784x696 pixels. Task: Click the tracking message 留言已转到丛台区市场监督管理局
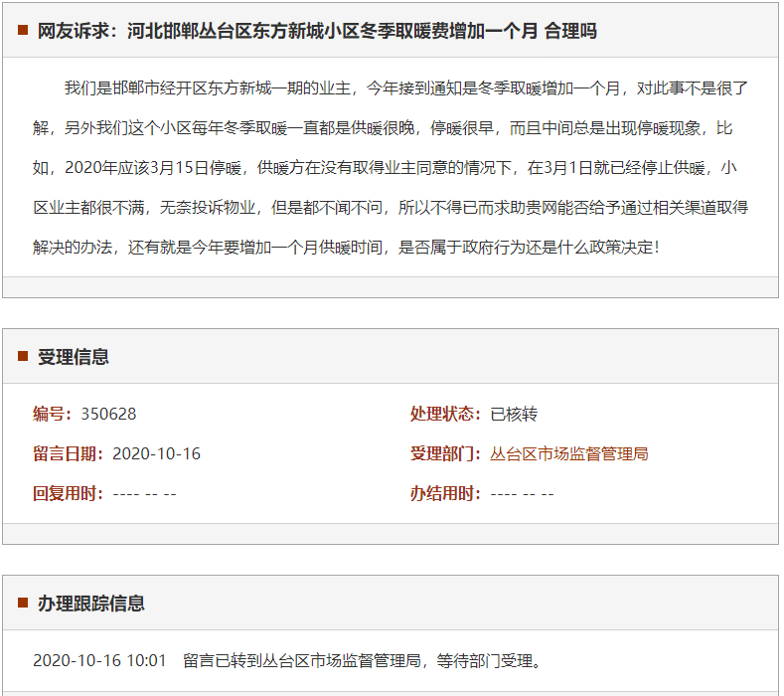363,660
